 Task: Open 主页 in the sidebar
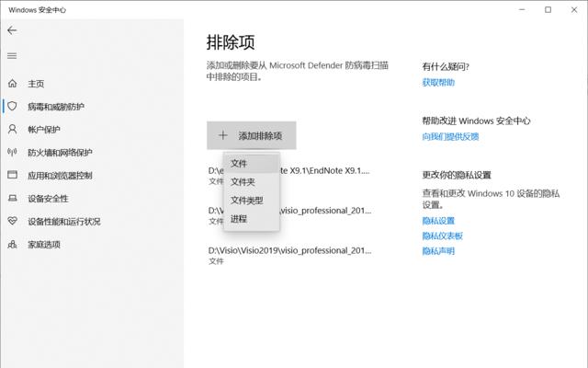(x=36, y=84)
